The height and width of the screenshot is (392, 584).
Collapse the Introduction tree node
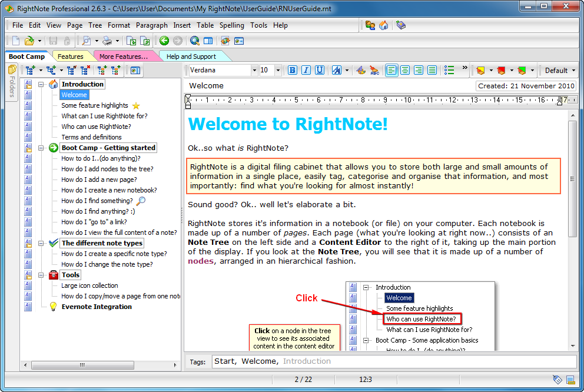(x=41, y=85)
